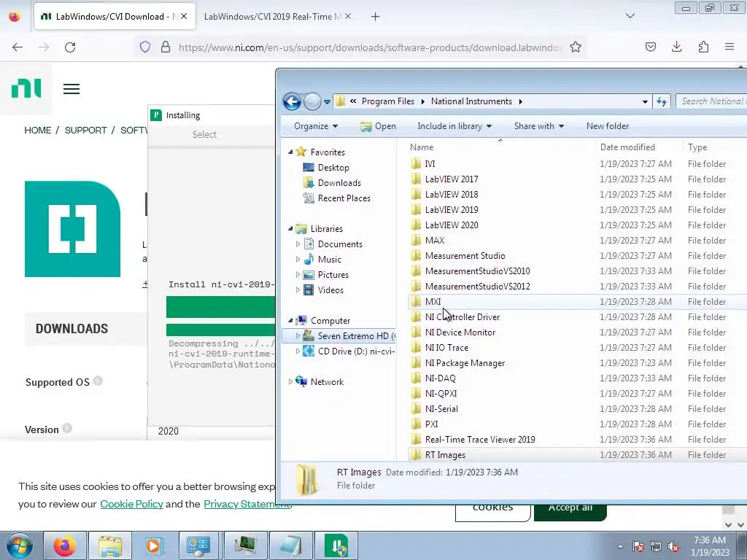Click the NI logo on the webpage

click(26, 88)
